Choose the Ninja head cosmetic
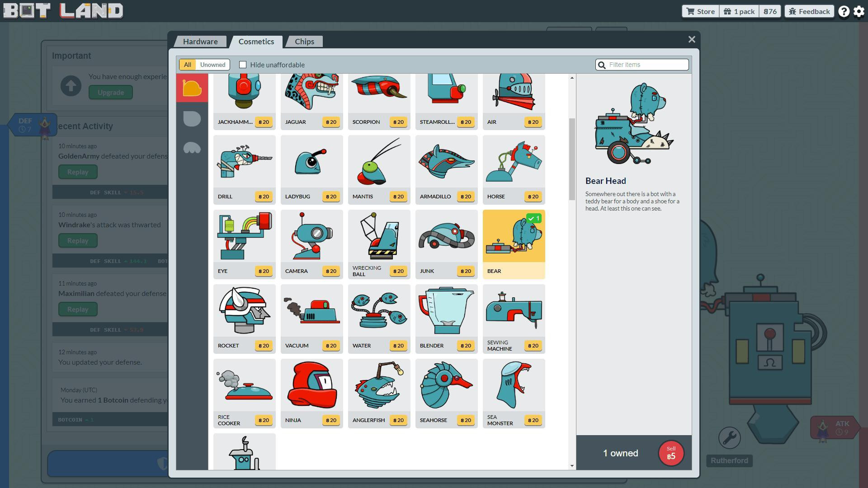Screen dimensions: 868x488 click(x=311, y=394)
